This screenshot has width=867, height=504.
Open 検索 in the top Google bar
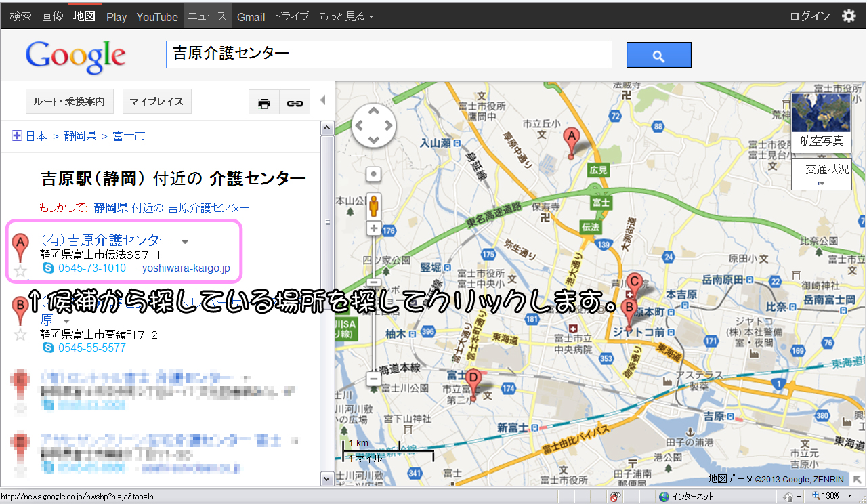point(20,16)
